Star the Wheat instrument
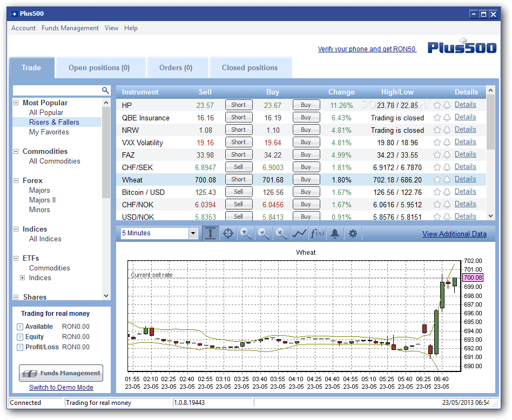 point(437,179)
